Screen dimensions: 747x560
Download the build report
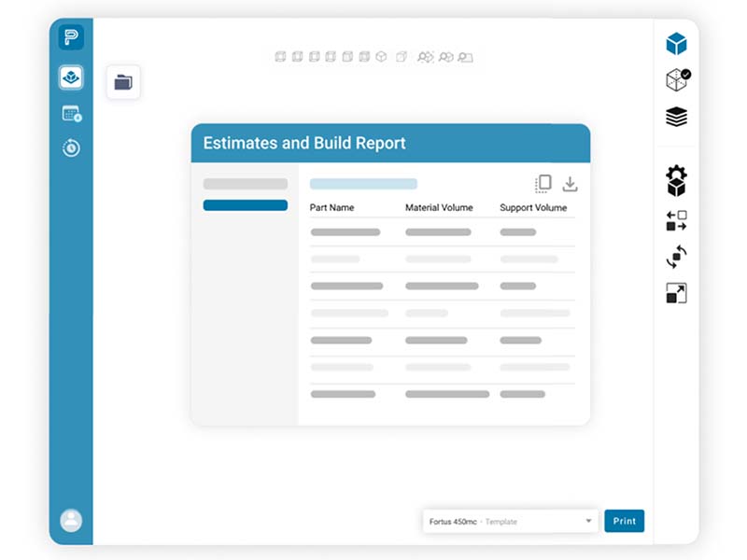coord(570,184)
